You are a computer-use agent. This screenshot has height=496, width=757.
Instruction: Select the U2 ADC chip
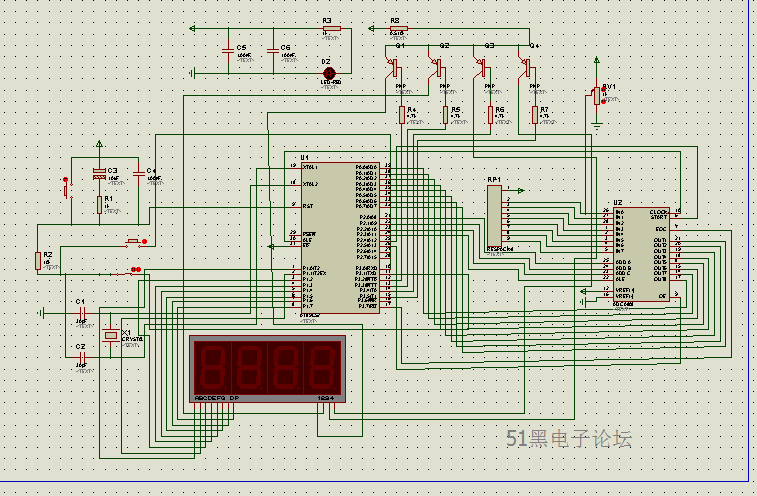(641, 254)
